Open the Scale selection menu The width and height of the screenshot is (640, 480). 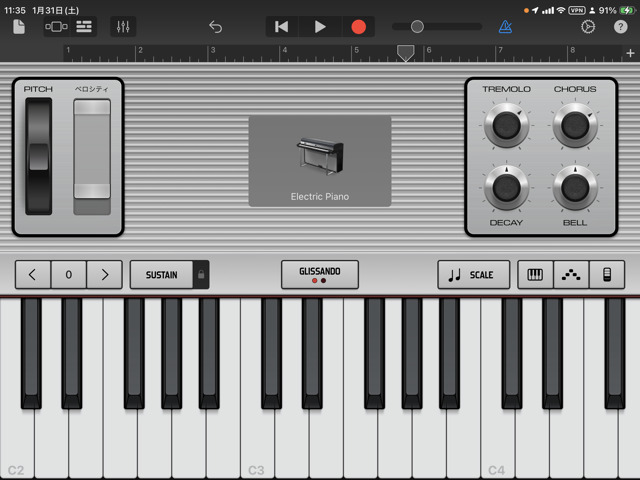(x=473, y=274)
